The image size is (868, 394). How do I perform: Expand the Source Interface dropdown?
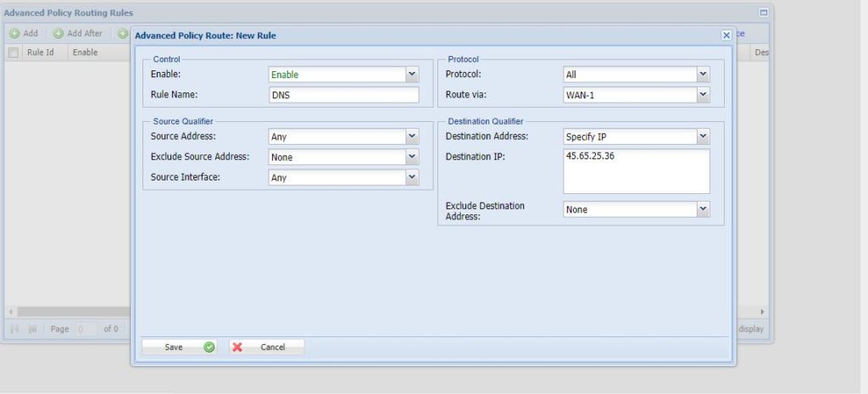click(412, 177)
